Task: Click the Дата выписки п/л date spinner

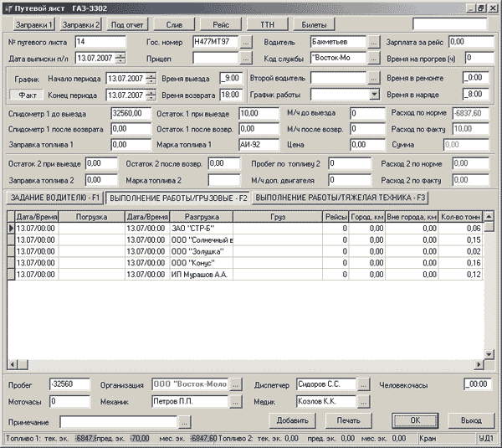Action: tap(120, 59)
